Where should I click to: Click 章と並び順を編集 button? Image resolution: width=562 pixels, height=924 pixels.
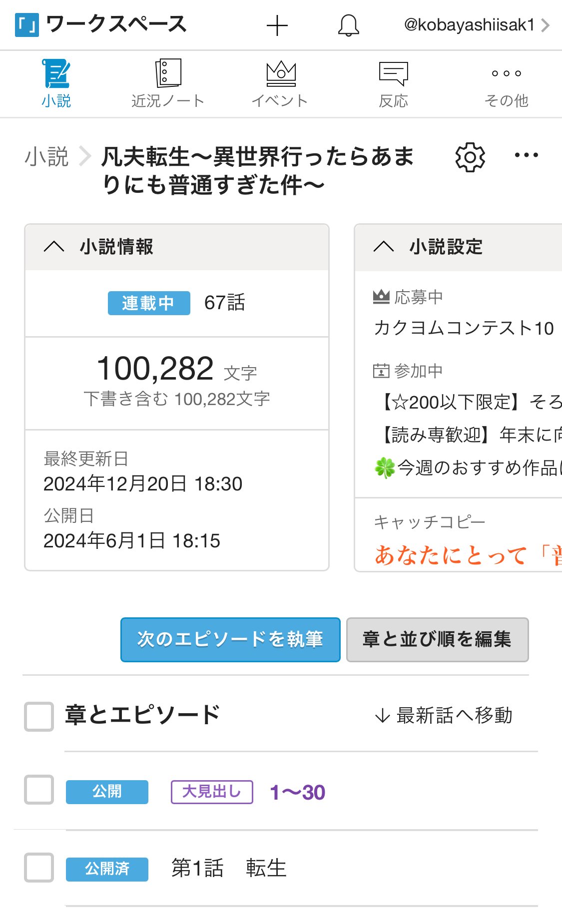437,639
